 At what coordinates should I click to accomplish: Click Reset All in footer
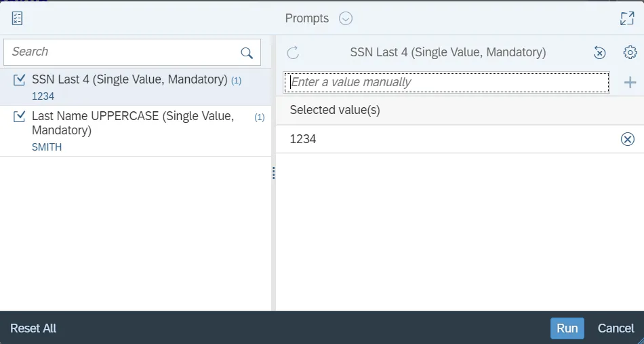33,328
